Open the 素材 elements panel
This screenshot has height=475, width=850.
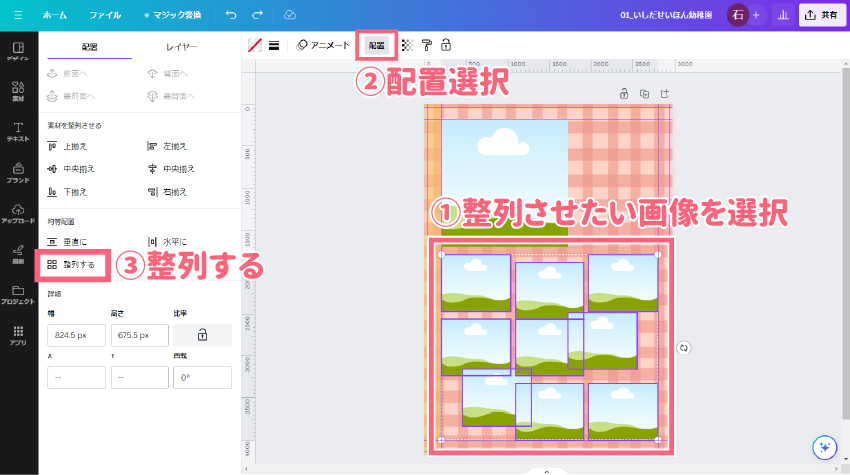pyautogui.click(x=18, y=92)
